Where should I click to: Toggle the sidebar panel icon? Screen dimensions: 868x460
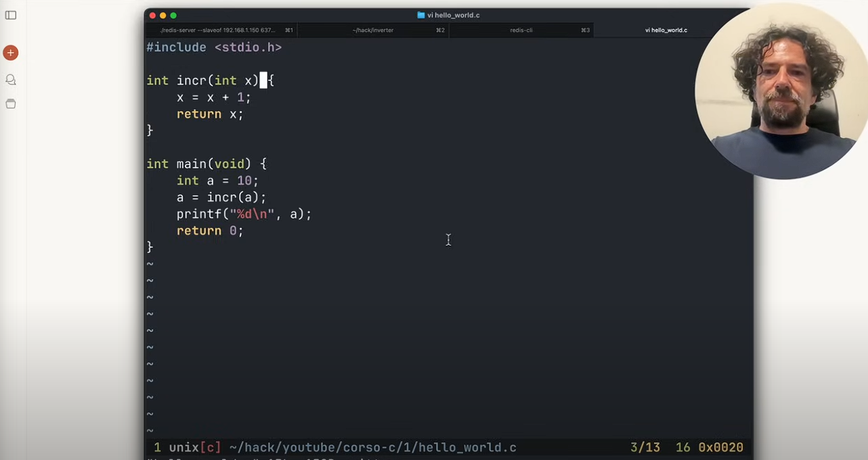[11, 15]
